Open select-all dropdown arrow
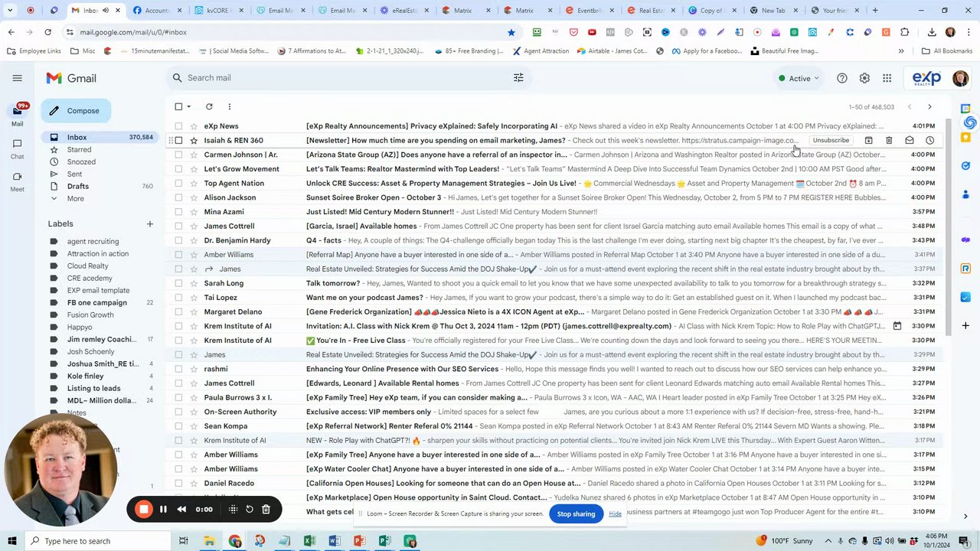The image size is (980, 551). (189, 107)
